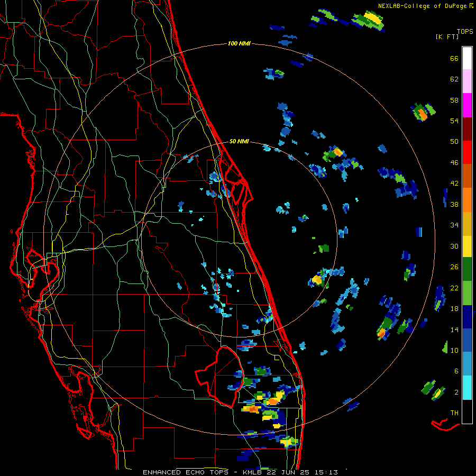Click the 14 value on the legend
Screen dimensions: 476x476
point(454,329)
